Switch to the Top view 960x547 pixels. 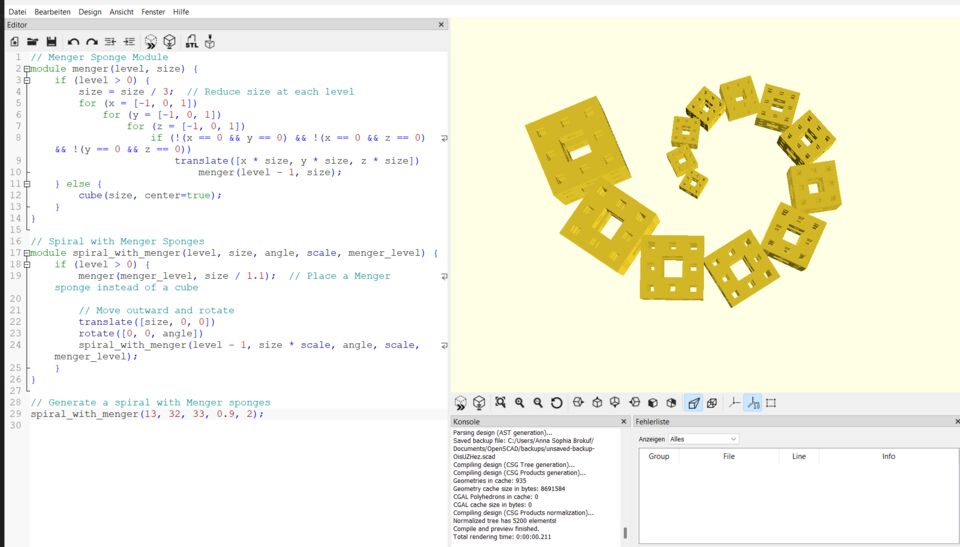[597, 402]
